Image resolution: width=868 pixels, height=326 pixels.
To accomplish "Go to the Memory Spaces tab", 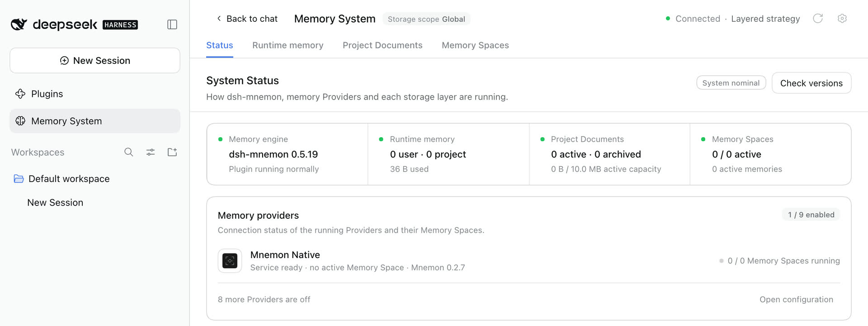I will tap(475, 45).
